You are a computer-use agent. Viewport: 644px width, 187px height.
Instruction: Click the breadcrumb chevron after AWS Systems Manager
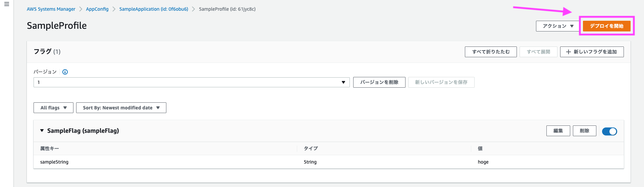81,9
